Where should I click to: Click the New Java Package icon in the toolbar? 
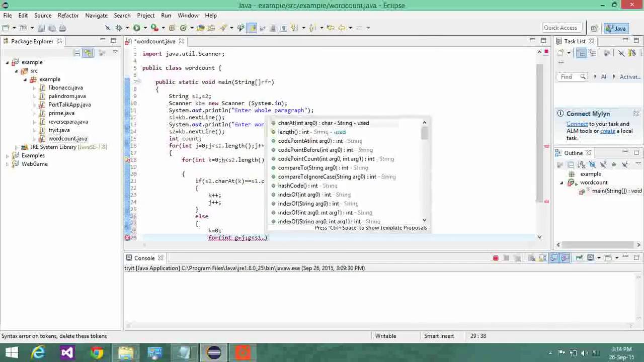click(172, 28)
